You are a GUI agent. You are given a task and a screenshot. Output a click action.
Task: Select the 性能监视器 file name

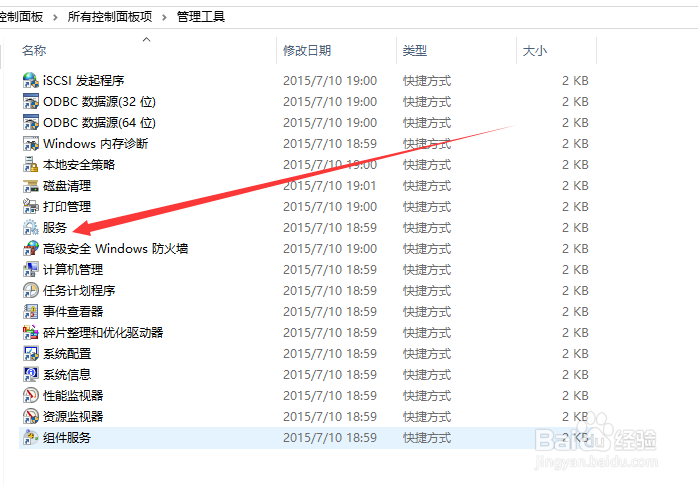(73, 396)
